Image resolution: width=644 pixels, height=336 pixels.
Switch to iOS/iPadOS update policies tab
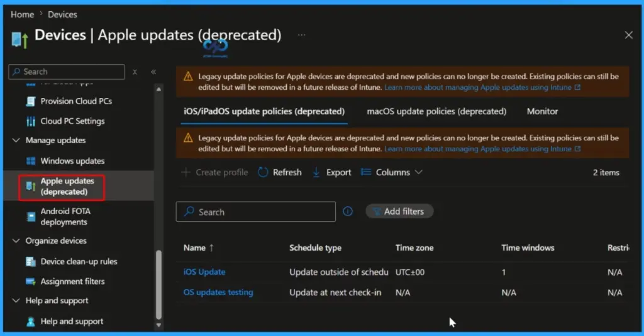coord(264,112)
